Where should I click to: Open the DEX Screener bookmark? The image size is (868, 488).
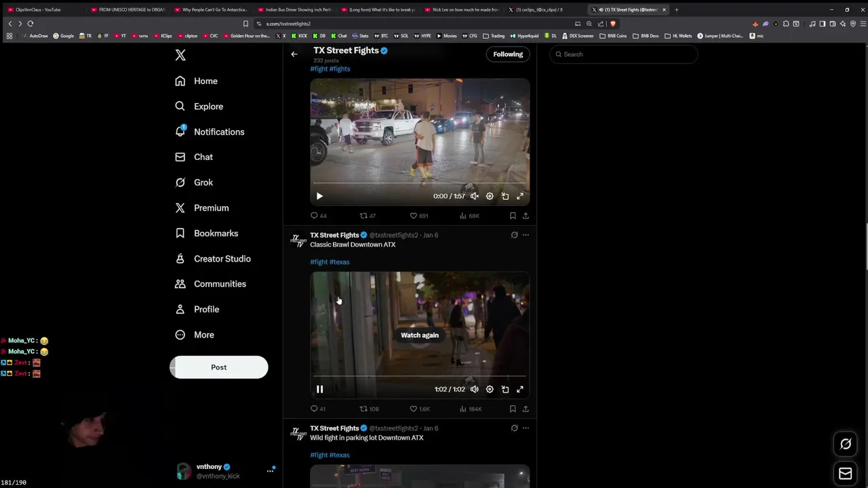[578, 36]
